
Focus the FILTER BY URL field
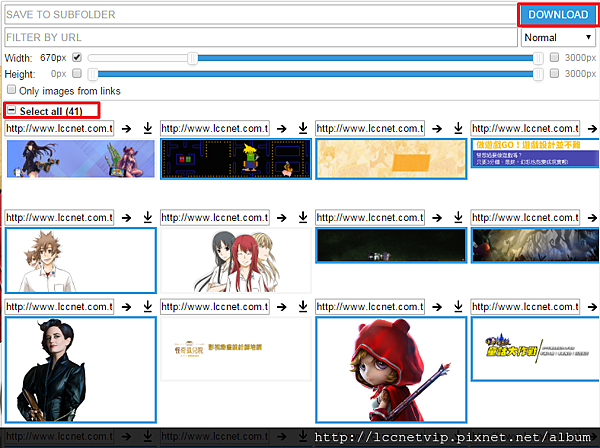(x=261, y=37)
